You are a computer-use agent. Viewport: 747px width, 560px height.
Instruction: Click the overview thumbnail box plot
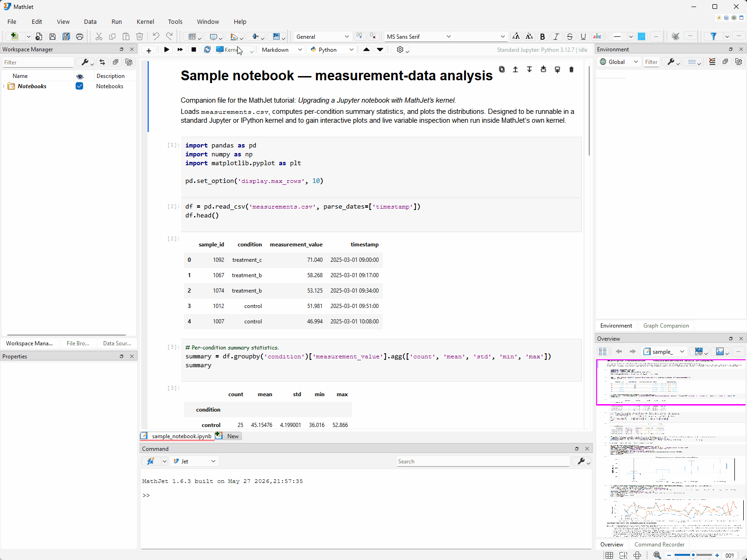click(672, 469)
